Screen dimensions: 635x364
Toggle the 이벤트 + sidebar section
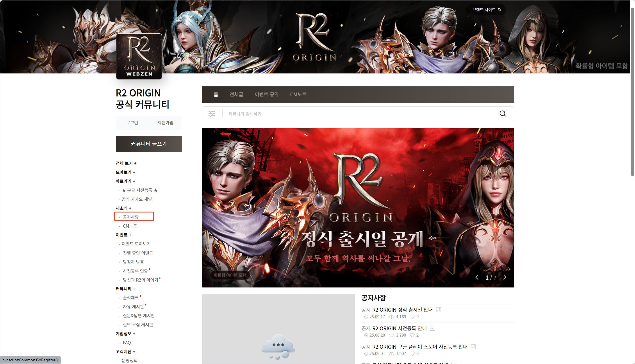pyautogui.click(x=123, y=235)
